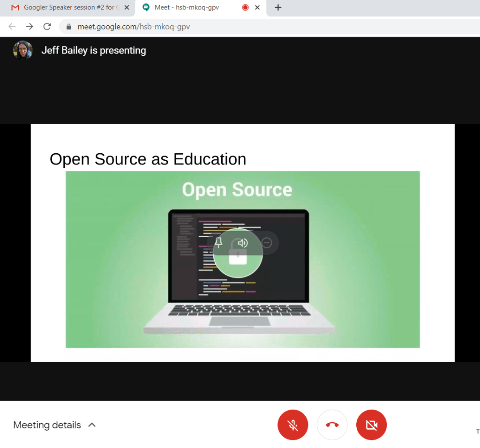The width and height of the screenshot is (480, 448).
Task: View site information via the padlock icon
Action: [69, 27]
